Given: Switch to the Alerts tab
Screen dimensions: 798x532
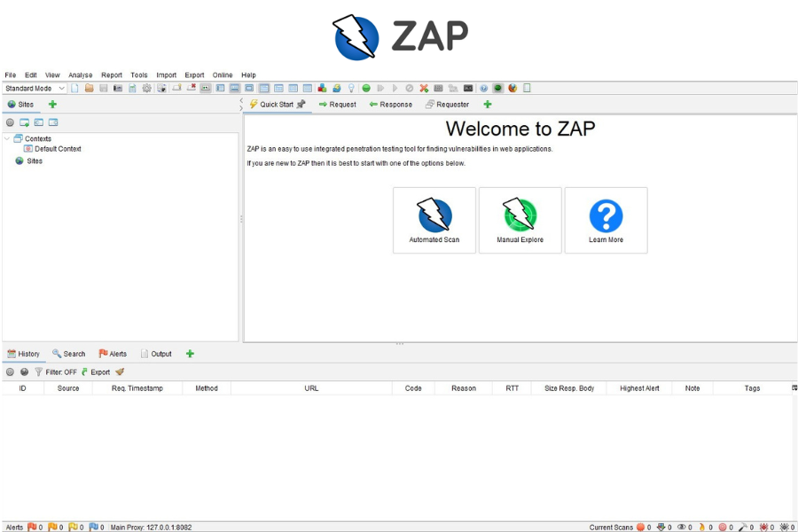Looking at the screenshot, I should (113, 354).
